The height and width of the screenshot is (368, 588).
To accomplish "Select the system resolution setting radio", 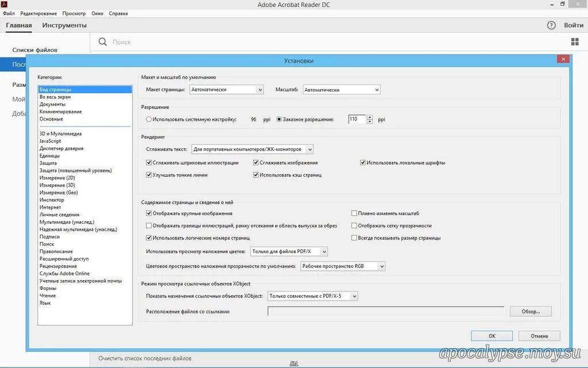I will 149,119.
